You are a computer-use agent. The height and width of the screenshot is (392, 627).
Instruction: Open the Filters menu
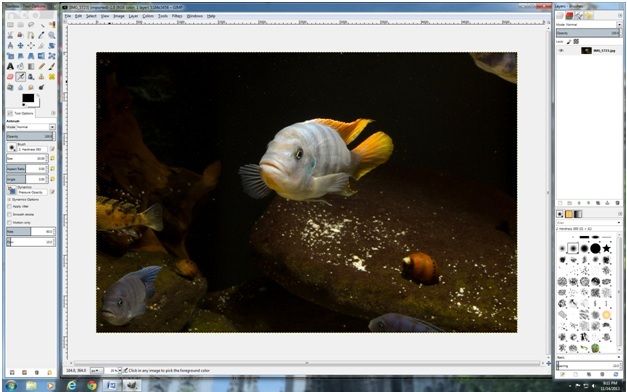(177, 16)
